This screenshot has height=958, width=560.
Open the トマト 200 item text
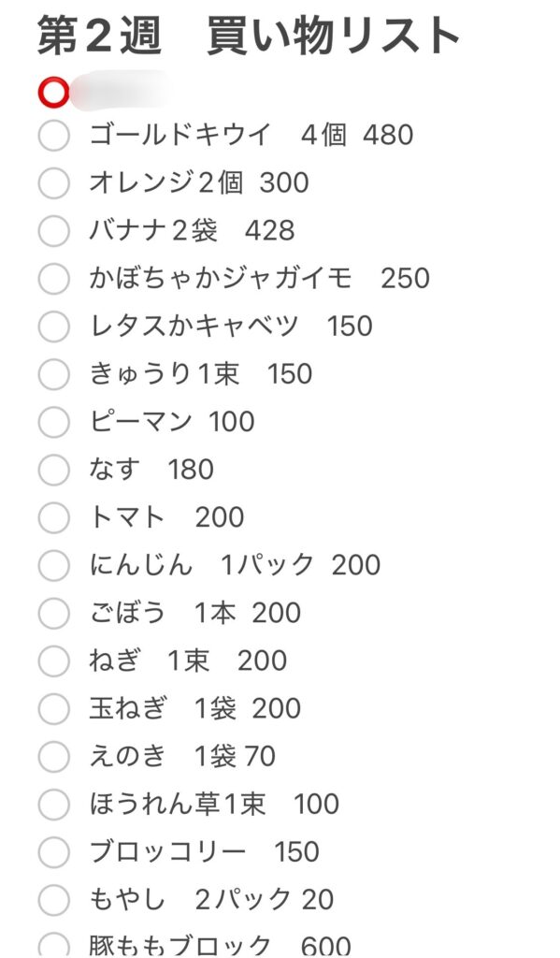tap(166, 517)
